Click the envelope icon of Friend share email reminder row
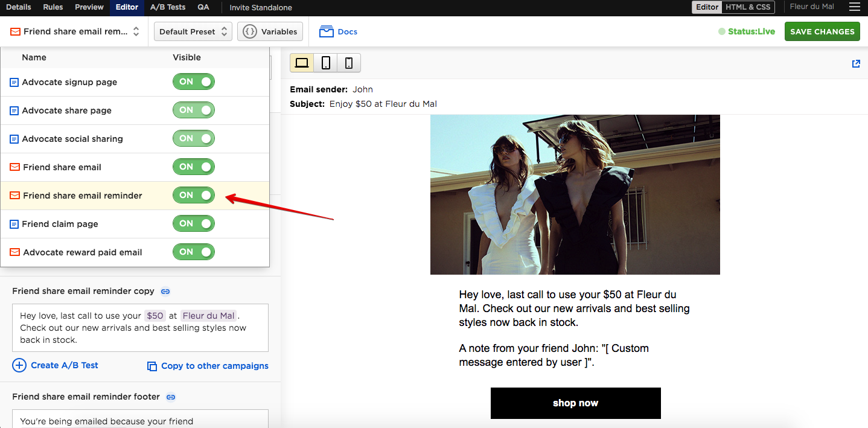 (x=15, y=196)
